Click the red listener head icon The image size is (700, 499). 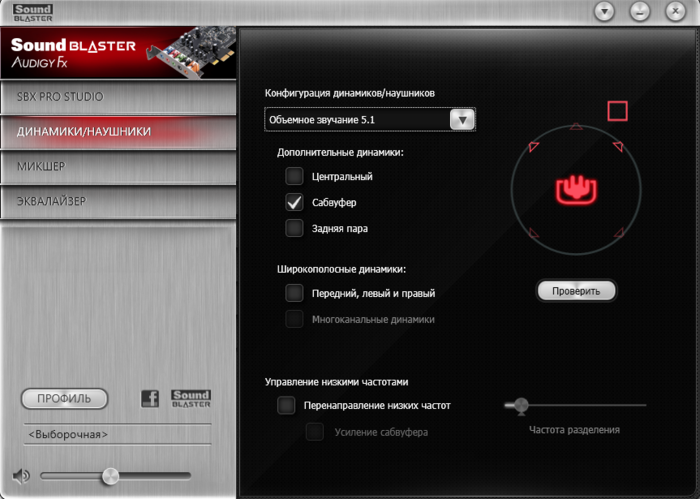pos(576,189)
